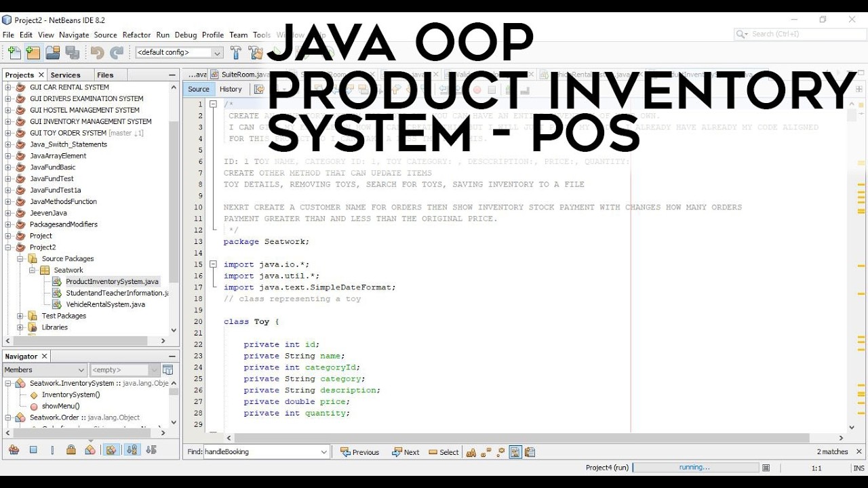
Task: Toggle Show Fields filter in Navigator
Action: pos(33,449)
